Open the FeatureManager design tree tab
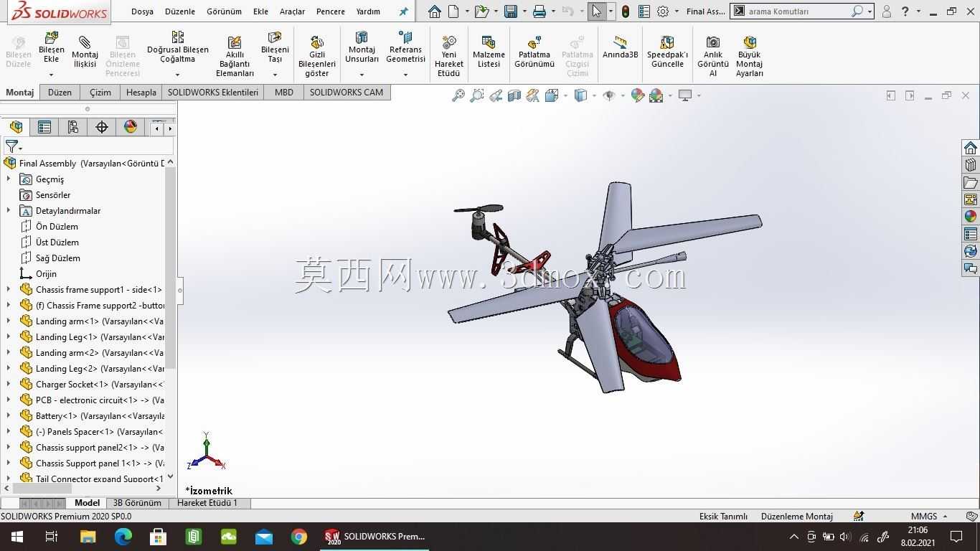Image resolution: width=980 pixels, height=551 pixels. [16, 127]
